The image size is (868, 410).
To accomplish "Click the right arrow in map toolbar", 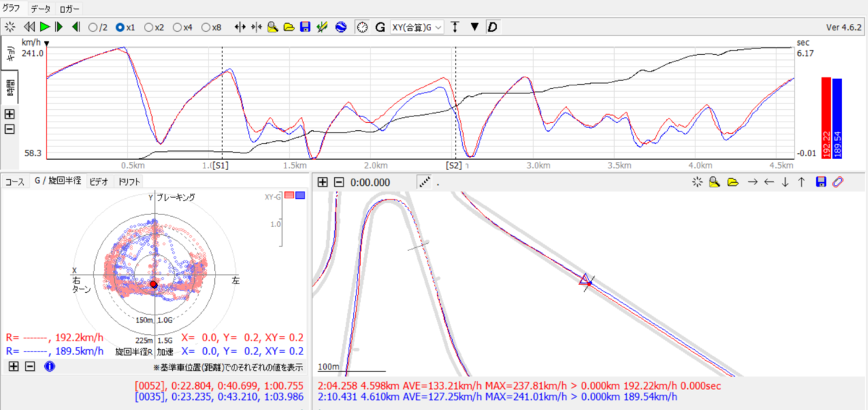I will (x=752, y=182).
